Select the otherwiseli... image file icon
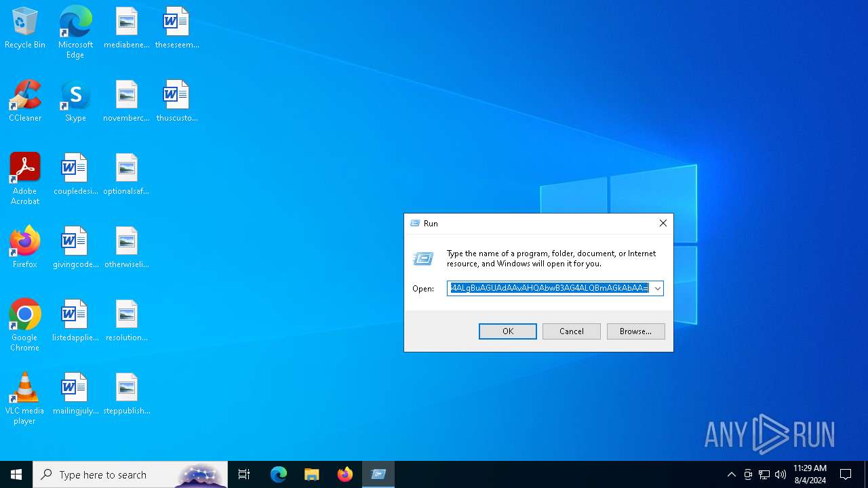The width and height of the screenshot is (868, 488). [x=127, y=248]
